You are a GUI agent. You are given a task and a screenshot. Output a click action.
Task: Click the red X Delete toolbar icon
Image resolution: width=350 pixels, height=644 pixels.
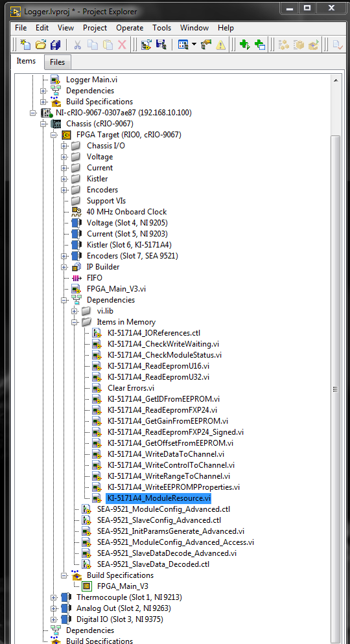point(122,45)
